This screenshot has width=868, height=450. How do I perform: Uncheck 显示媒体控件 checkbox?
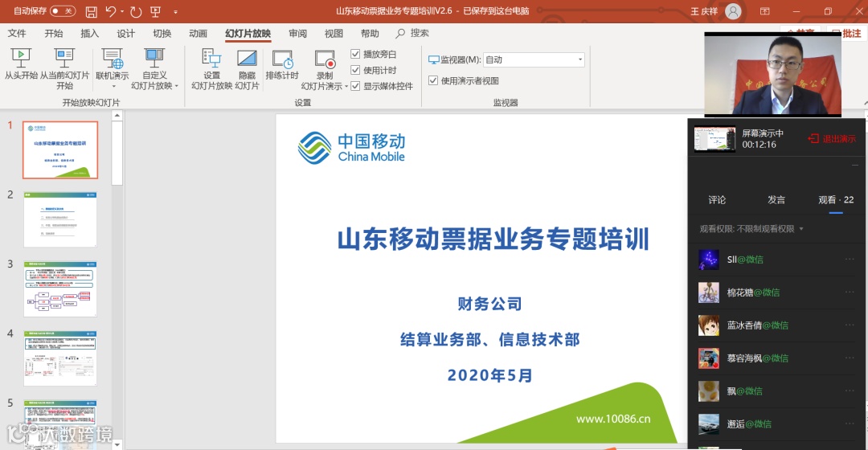tap(355, 86)
